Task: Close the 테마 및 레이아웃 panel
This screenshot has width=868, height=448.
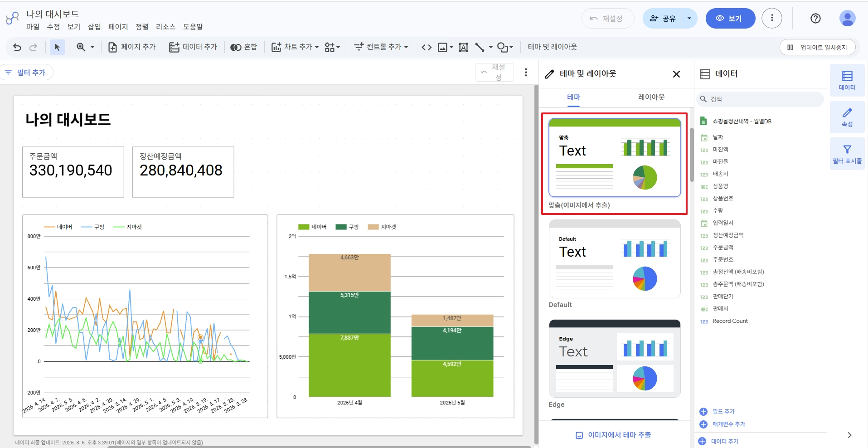Action: (x=676, y=74)
